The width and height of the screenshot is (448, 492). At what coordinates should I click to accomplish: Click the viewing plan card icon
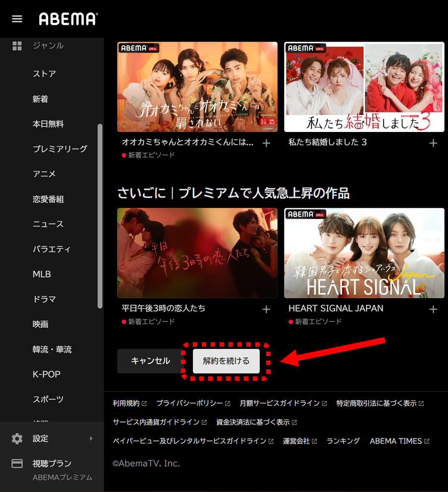point(17,464)
